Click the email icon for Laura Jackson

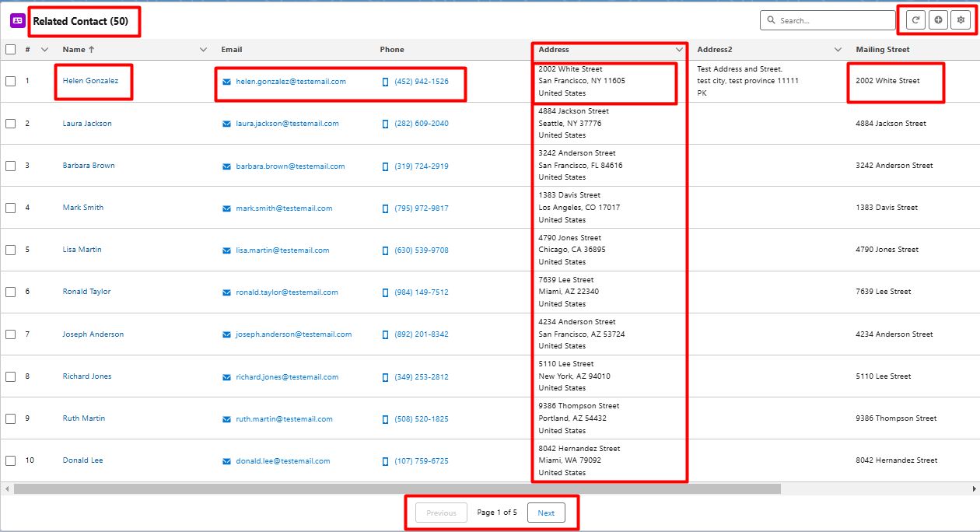coord(226,124)
